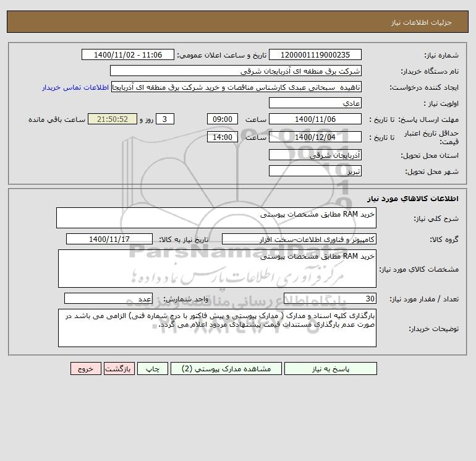The image size is (476, 461).
Task: Click the response deadline date 1400/11/06
Action: [x=315, y=119]
